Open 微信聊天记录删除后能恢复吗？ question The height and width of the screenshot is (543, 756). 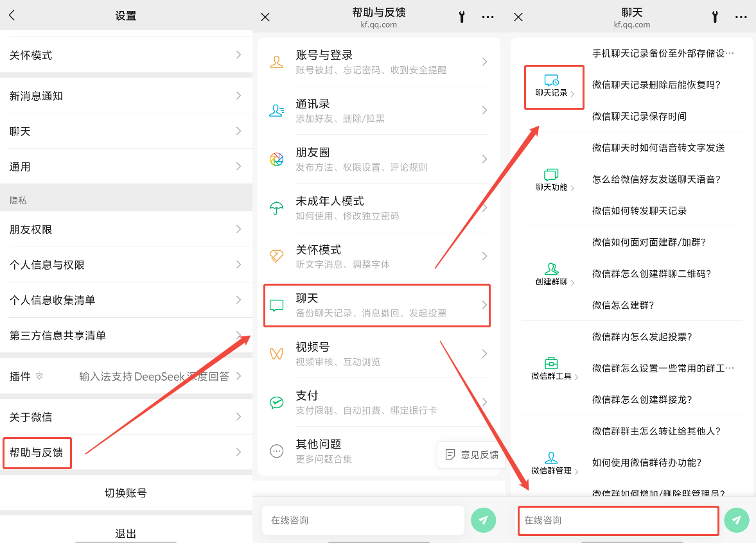[x=656, y=85]
